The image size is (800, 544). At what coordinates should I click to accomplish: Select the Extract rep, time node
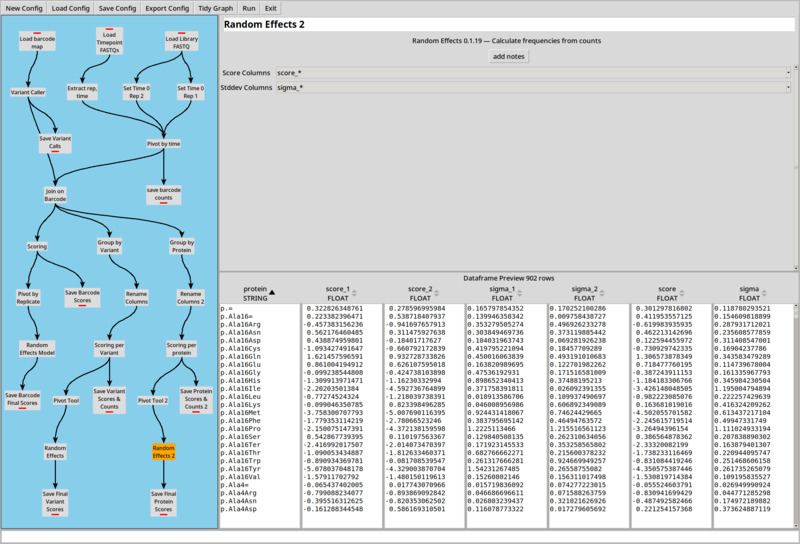point(82,92)
